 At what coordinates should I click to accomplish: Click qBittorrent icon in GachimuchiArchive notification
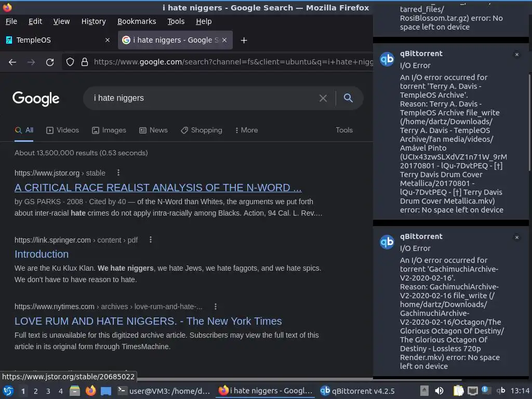pos(387,242)
